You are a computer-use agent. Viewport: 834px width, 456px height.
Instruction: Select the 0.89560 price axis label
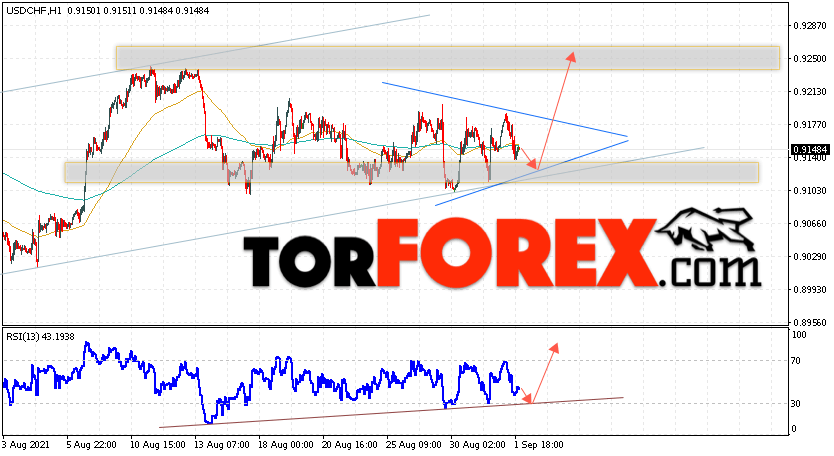[810, 322]
